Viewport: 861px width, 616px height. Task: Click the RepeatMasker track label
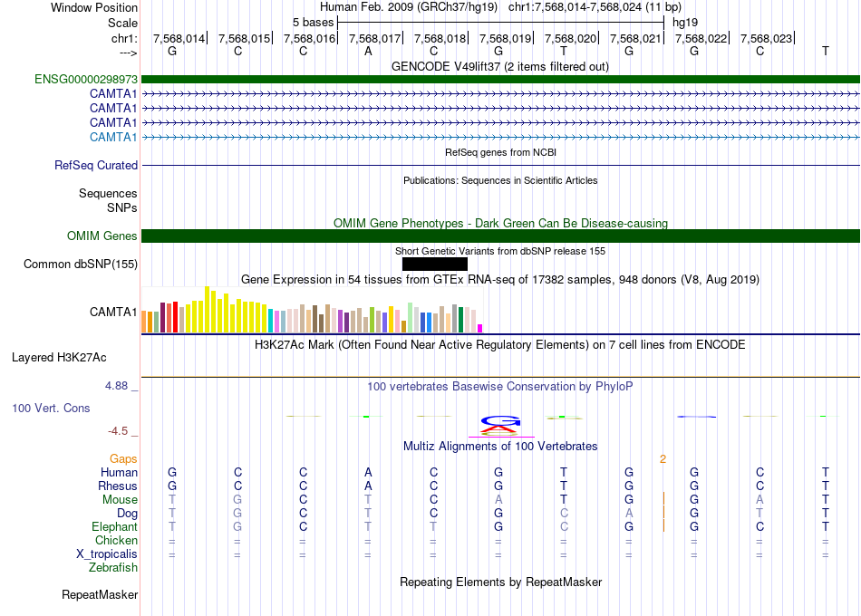(100, 594)
